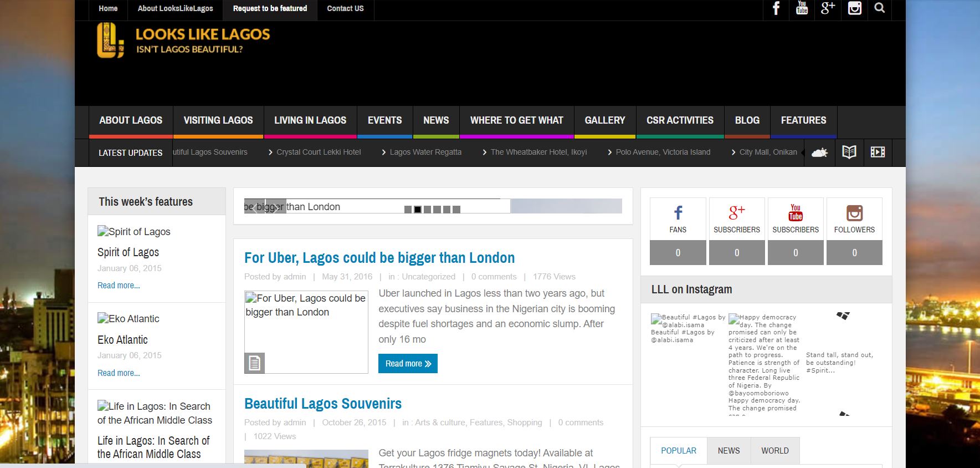980x468 pixels.
Task: Open the Where To Get What menu
Action: click(516, 120)
